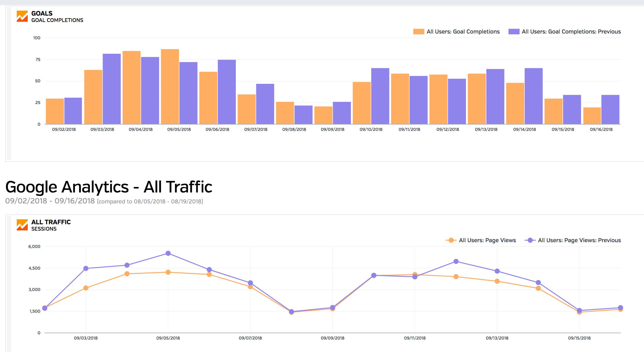
Task: Click the All Traffic widget analytics icon
Action: point(22,225)
